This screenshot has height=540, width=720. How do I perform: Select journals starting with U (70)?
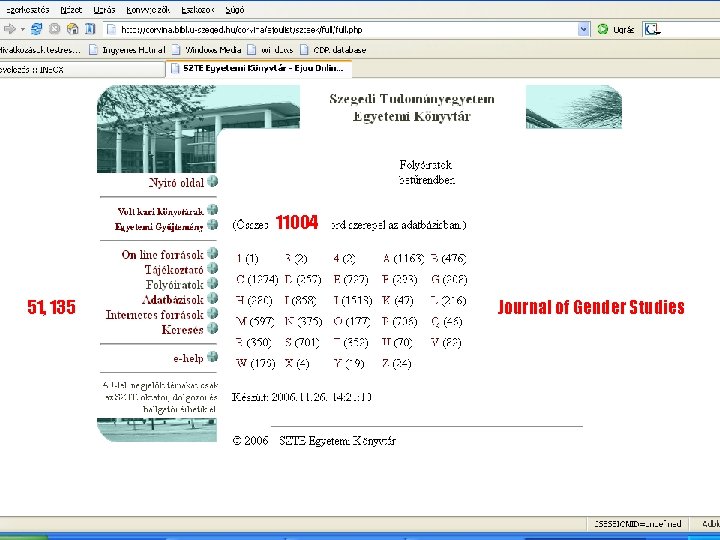coord(398,343)
